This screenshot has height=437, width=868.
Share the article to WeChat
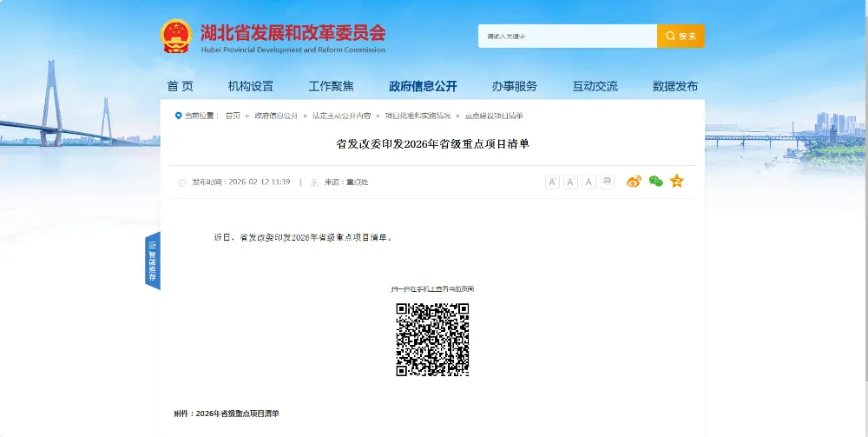point(656,181)
